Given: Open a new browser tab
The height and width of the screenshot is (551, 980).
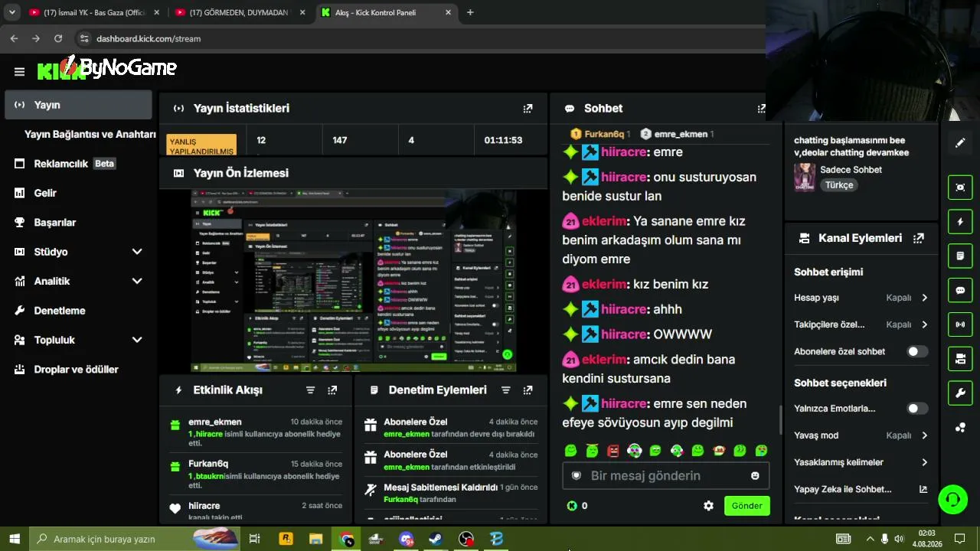Looking at the screenshot, I should pos(470,12).
